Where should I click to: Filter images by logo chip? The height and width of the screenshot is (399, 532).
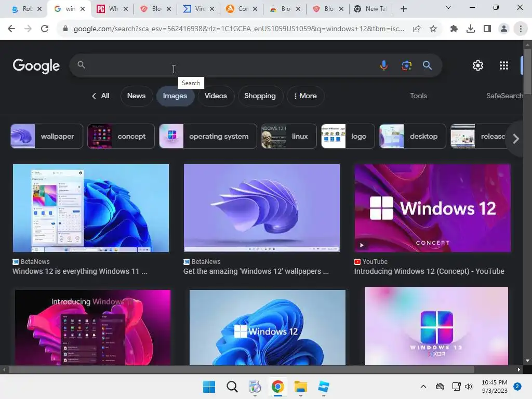(x=348, y=137)
